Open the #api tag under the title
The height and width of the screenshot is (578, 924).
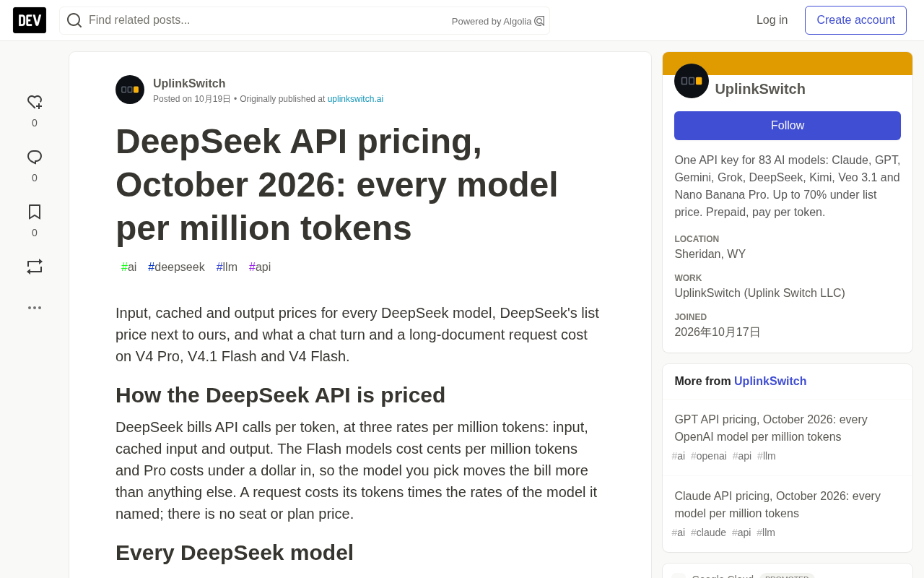click(x=260, y=267)
